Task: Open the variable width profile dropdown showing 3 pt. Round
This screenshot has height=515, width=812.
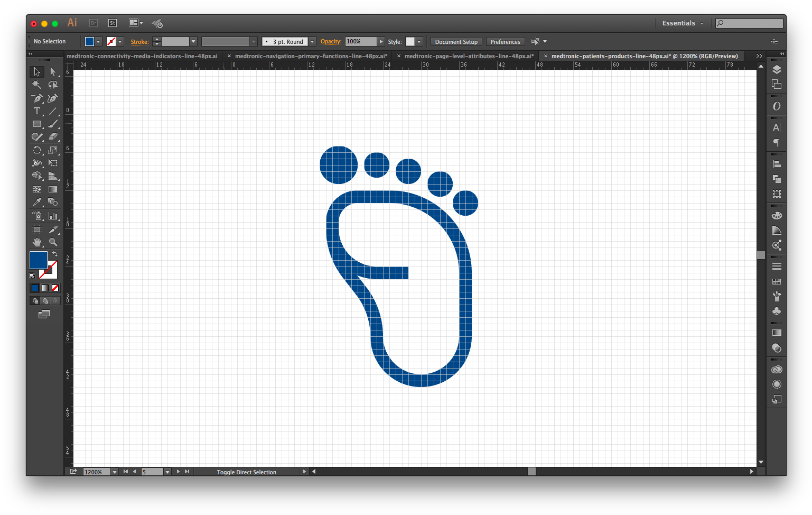Action: point(312,41)
